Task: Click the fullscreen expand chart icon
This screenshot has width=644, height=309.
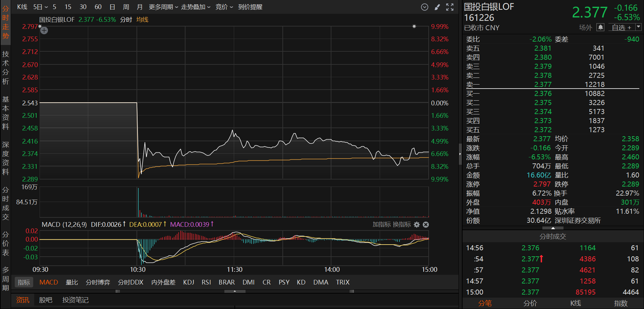Action: (450, 7)
